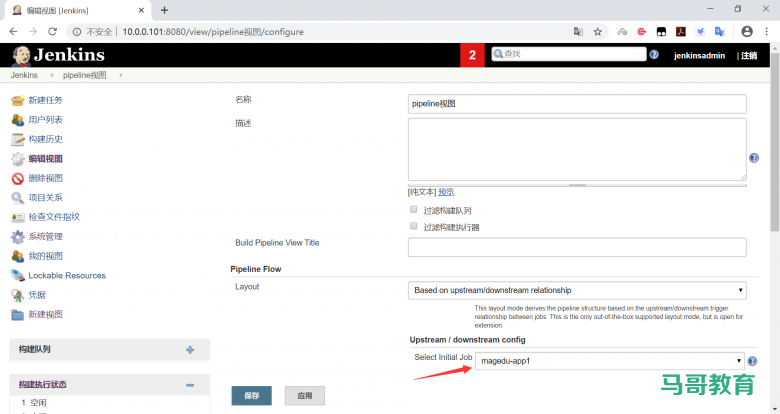
Task: Open the Layout dropdown
Action: coord(577,290)
